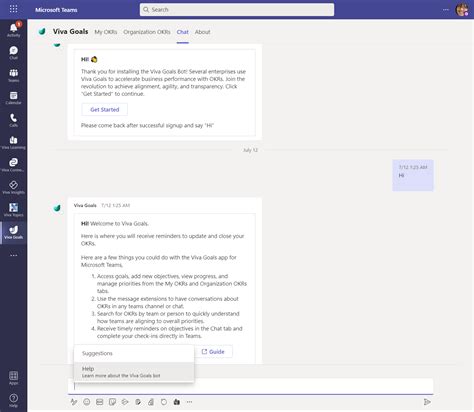The height and width of the screenshot is (412, 474).
Task: Click the delivery options arrow icon
Action: (125, 402)
